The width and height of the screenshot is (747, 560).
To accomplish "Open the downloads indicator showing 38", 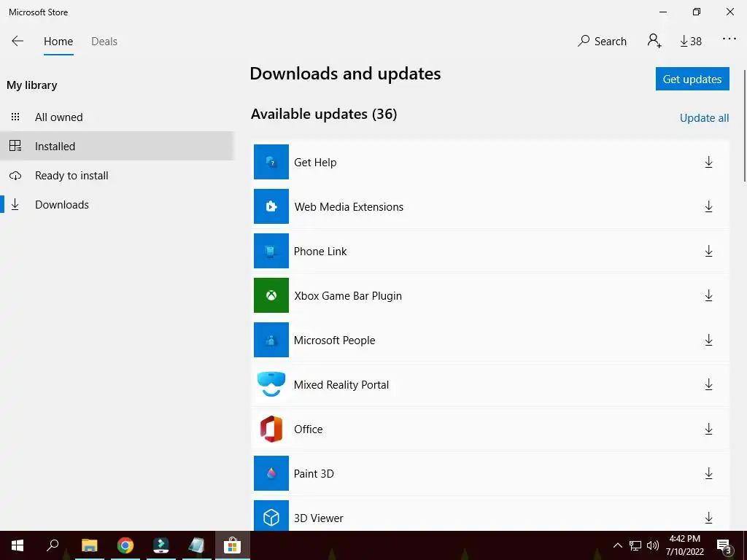I will coord(691,42).
